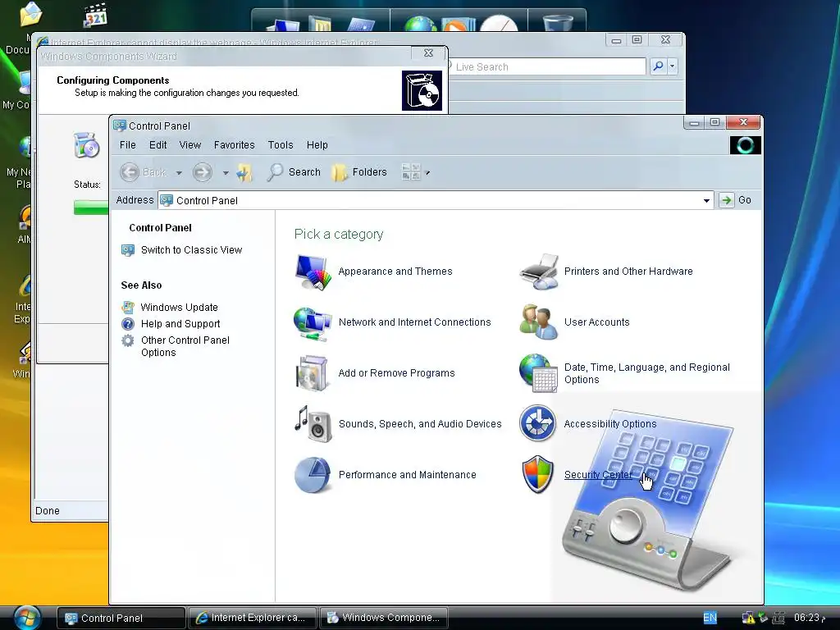Click Sounds, Speech, and Audio Devices icon
Screen dimensions: 840x630
[x=313, y=424]
